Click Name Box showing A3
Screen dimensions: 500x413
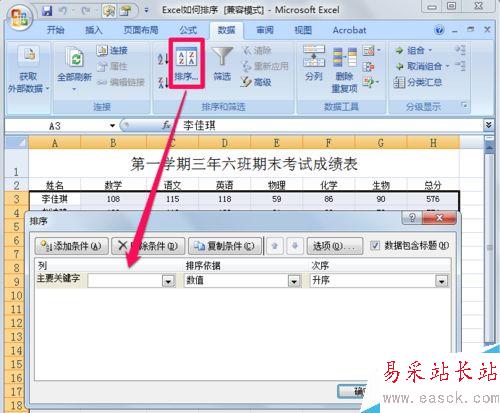click(x=56, y=126)
